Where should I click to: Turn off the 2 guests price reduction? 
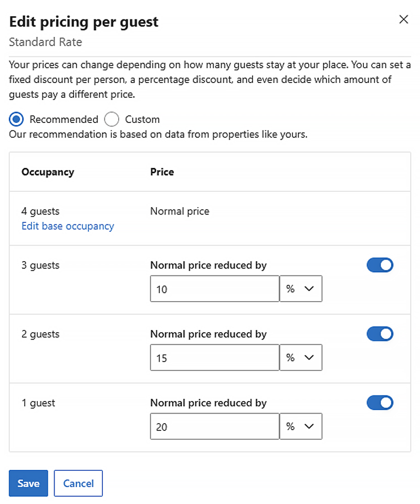pos(380,334)
